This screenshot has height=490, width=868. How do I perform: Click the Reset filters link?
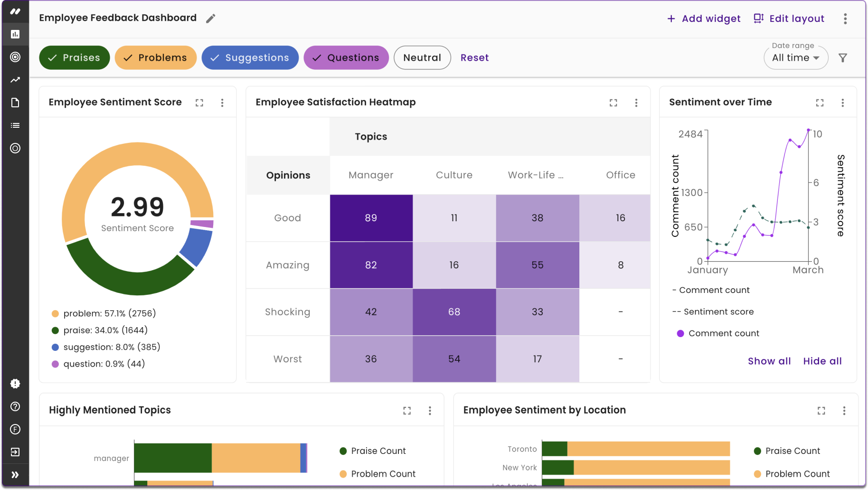[474, 58]
